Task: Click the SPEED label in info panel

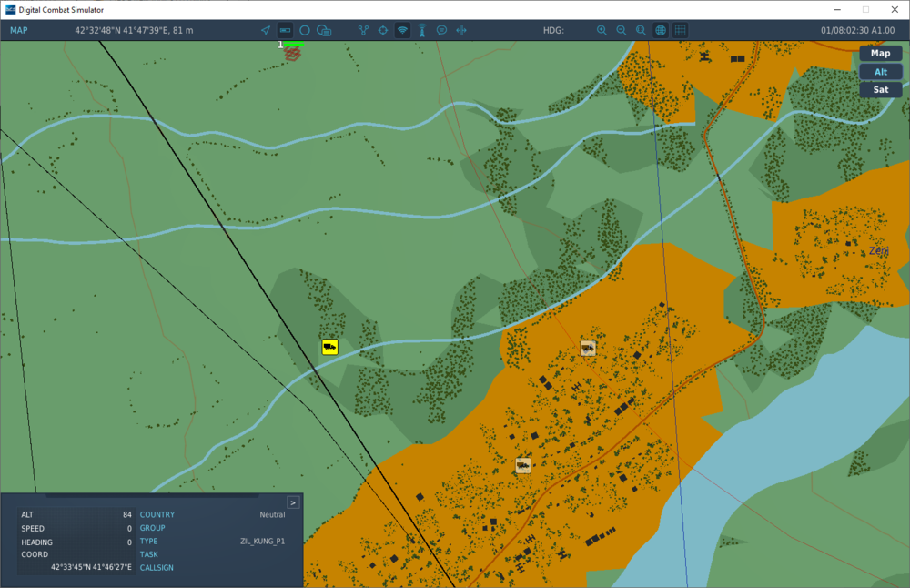Action: coord(33,528)
